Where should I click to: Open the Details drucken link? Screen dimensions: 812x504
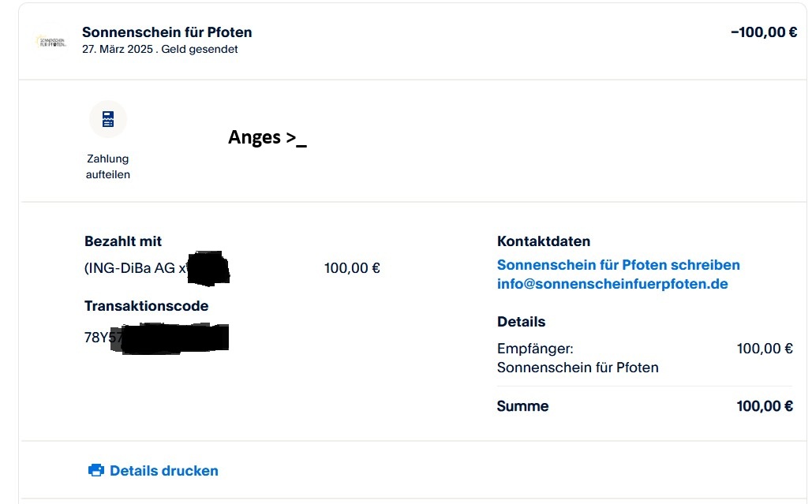click(163, 471)
